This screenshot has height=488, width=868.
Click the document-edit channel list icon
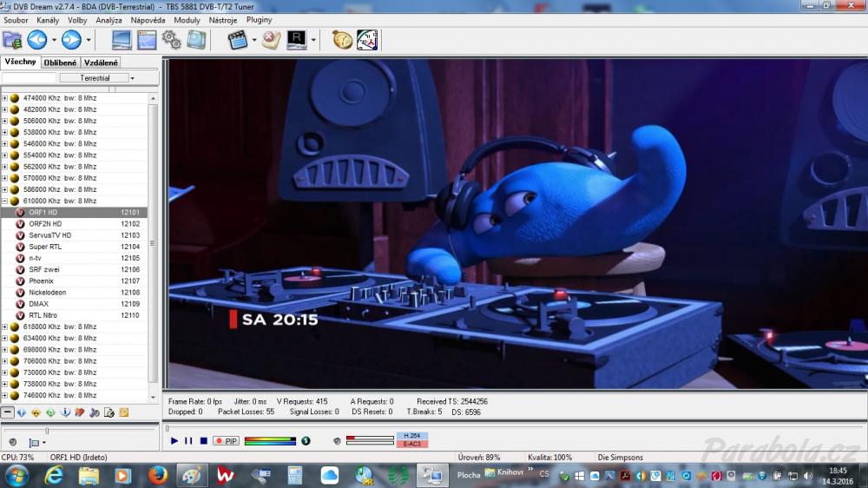[109, 412]
